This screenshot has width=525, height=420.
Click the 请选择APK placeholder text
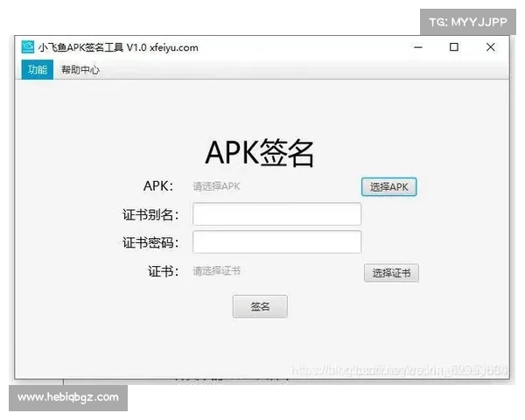pyautogui.click(x=216, y=186)
